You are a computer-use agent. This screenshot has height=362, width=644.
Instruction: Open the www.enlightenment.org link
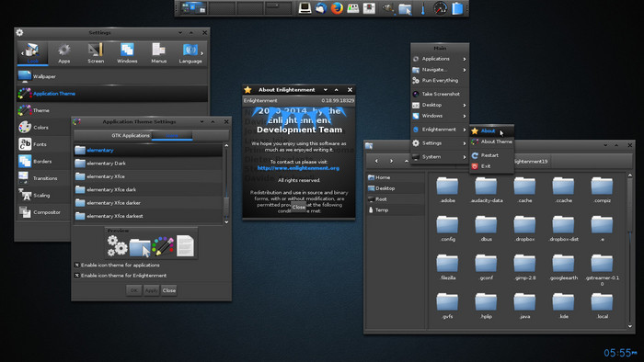pos(298,168)
